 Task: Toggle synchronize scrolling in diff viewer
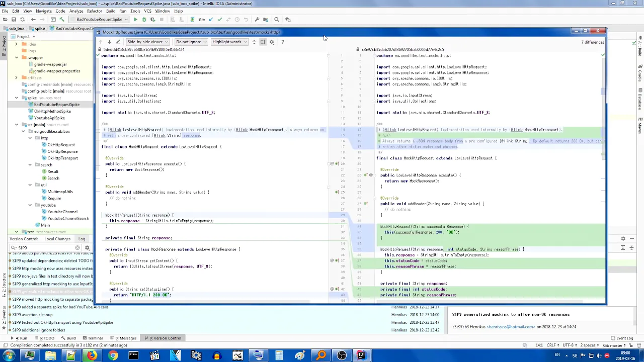tap(263, 42)
